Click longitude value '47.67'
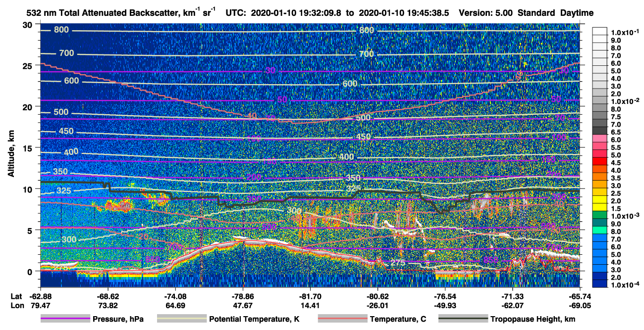 click(242, 305)
